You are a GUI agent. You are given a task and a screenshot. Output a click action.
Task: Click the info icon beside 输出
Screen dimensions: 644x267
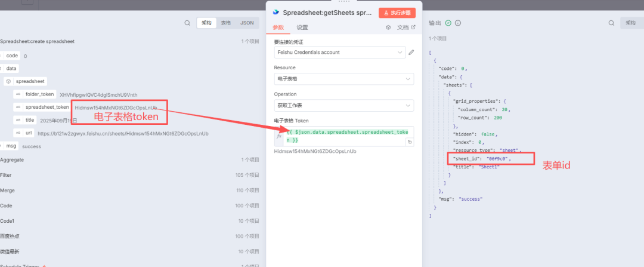[458, 23]
